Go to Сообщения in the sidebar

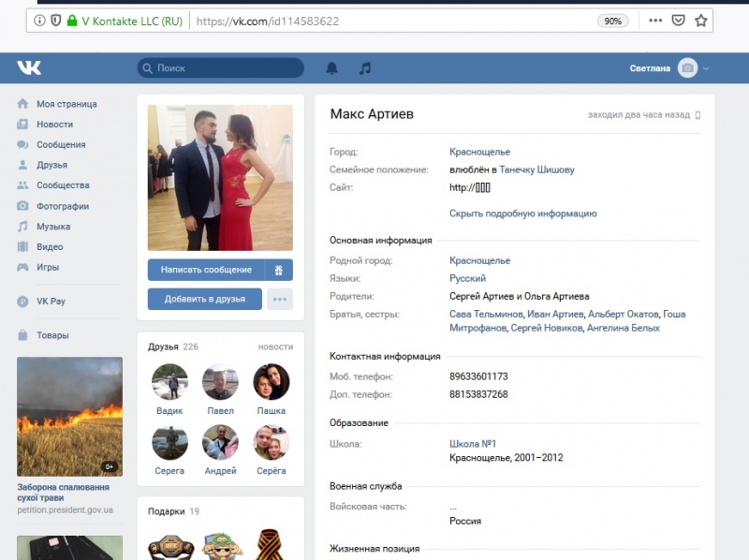pos(61,144)
